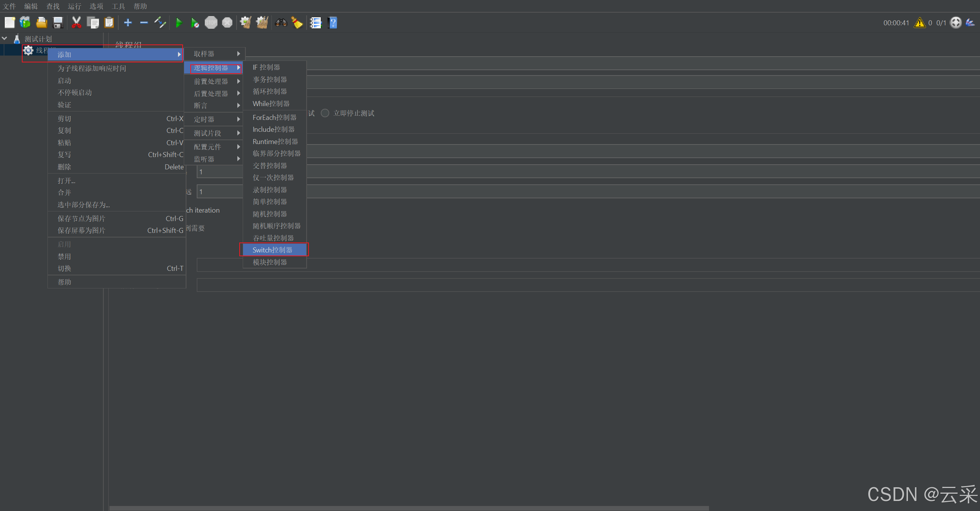The width and height of the screenshot is (980, 511).
Task: Choose Switch控制器 from the controller list
Action: click(x=273, y=250)
